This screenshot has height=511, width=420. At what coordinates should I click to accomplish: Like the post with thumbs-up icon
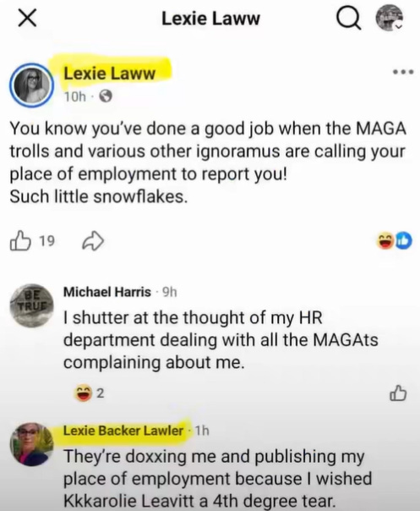(21, 241)
